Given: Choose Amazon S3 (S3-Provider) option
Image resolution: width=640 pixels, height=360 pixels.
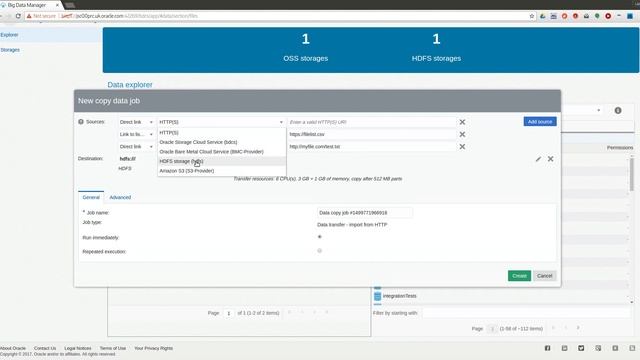Looking at the screenshot, I should (222, 171).
